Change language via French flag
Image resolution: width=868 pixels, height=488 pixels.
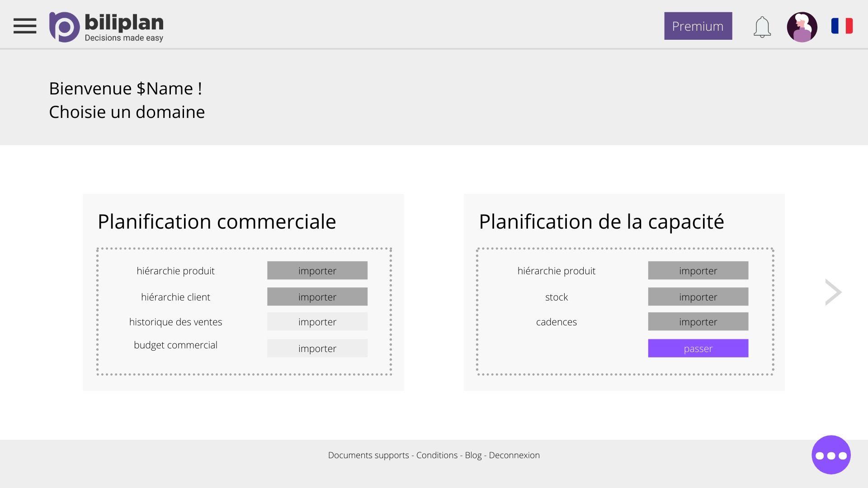(x=842, y=26)
